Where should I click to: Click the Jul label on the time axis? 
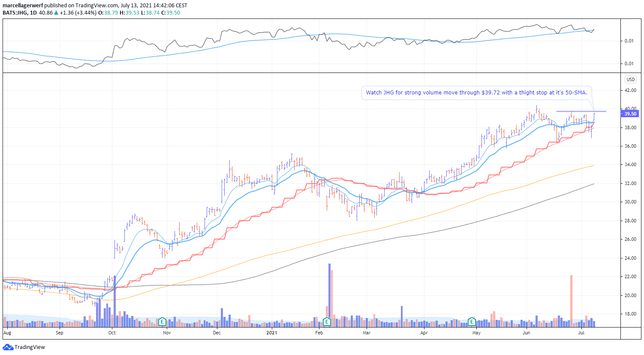581,333
